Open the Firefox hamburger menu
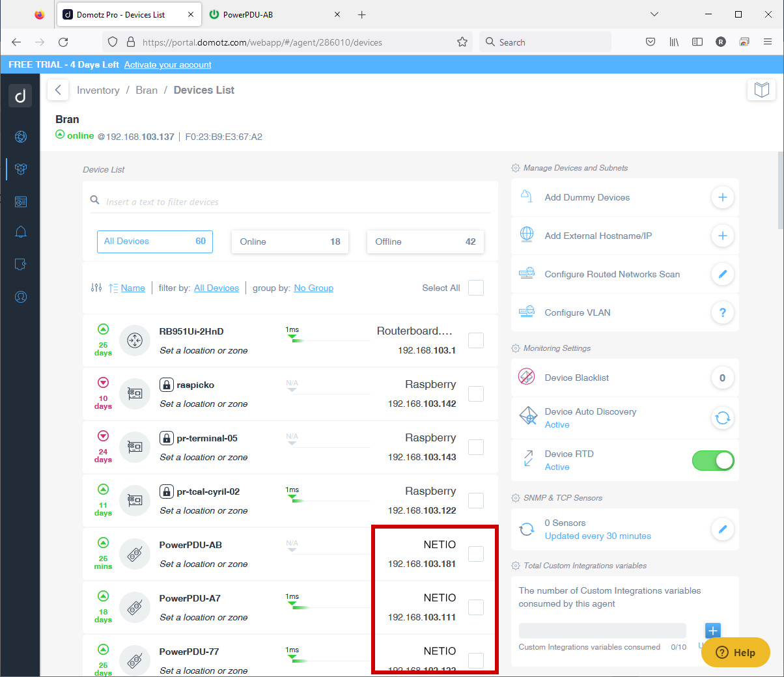This screenshot has height=677, width=784. coord(768,42)
